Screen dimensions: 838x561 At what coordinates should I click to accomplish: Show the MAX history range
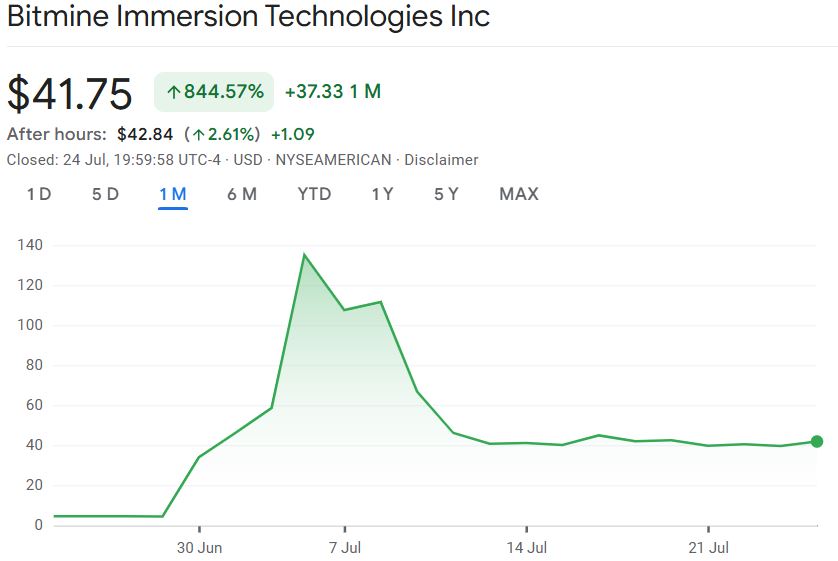click(x=519, y=194)
